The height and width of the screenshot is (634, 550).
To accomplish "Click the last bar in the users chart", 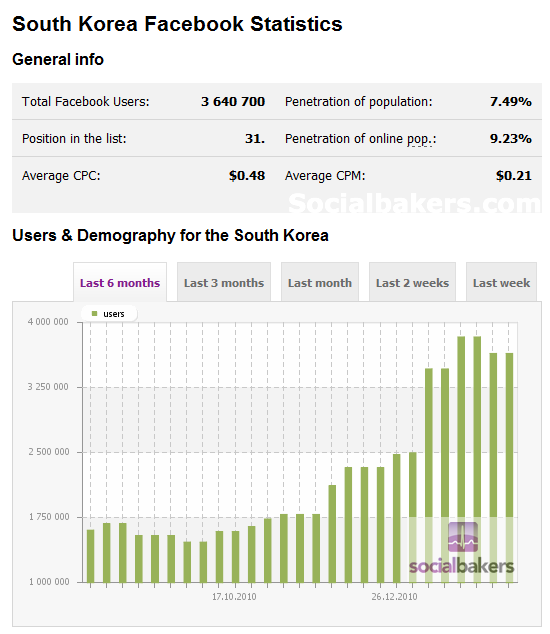I will point(509,467).
